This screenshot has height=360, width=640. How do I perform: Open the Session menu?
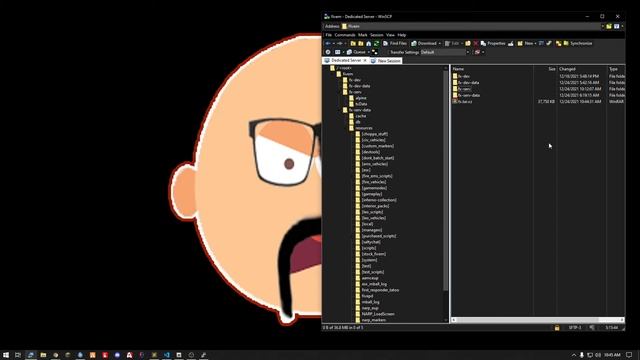click(x=376, y=35)
